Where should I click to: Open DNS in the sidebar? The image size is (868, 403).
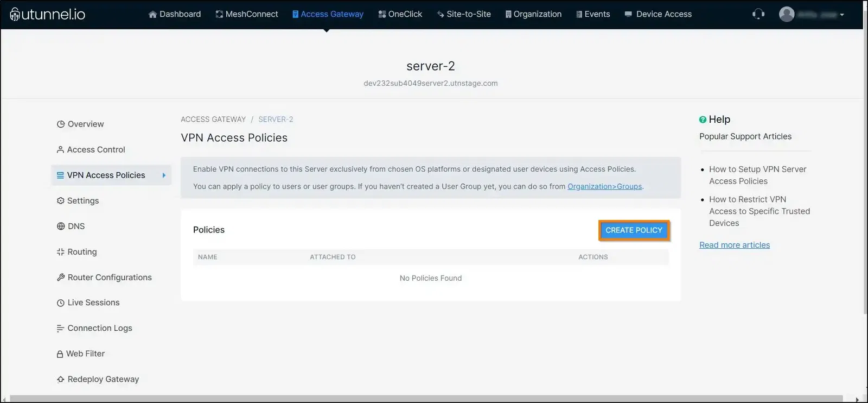[71, 226]
